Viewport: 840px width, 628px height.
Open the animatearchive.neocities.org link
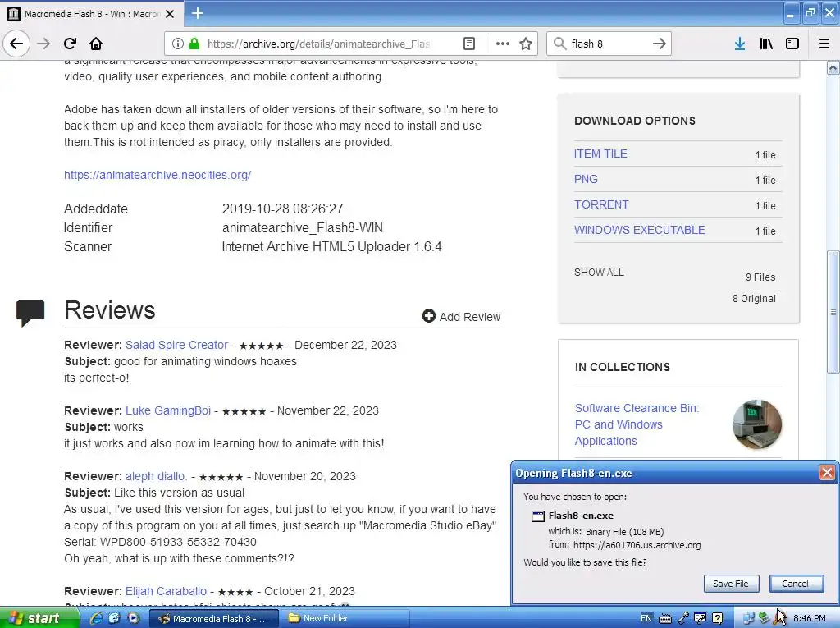[157, 175]
